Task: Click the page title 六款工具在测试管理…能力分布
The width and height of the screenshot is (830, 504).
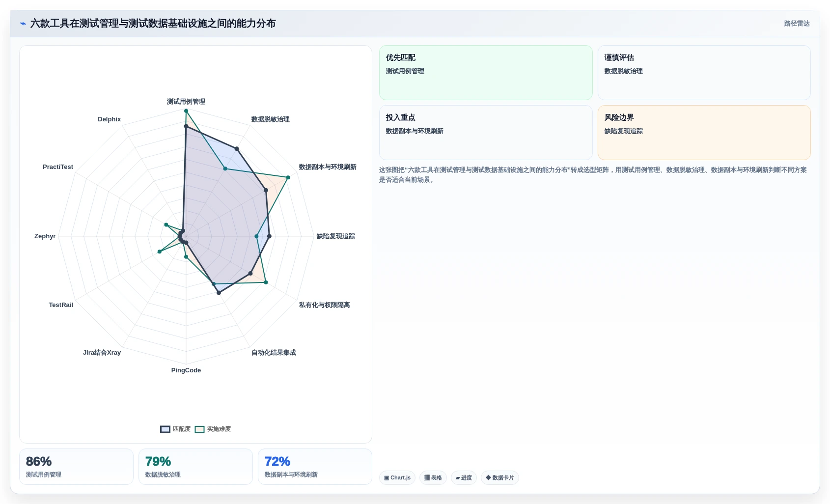Action: tap(153, 24)
